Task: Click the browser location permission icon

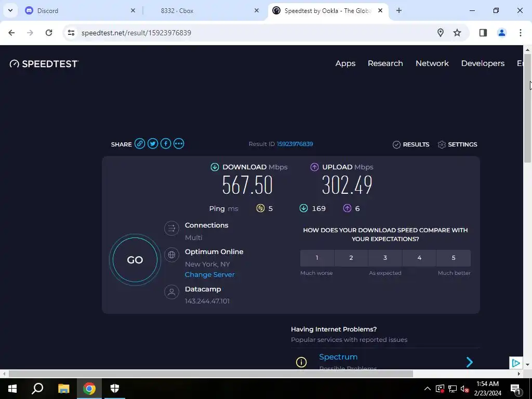Action: (x=441, y=33)
